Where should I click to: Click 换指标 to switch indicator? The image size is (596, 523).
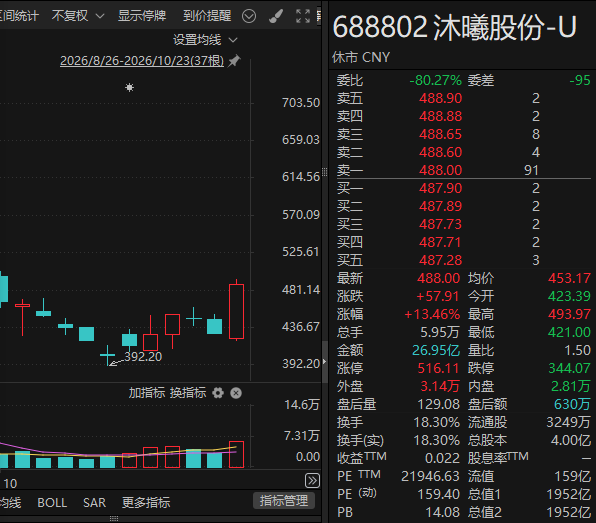pyautogui.click(x=188, y=393)
